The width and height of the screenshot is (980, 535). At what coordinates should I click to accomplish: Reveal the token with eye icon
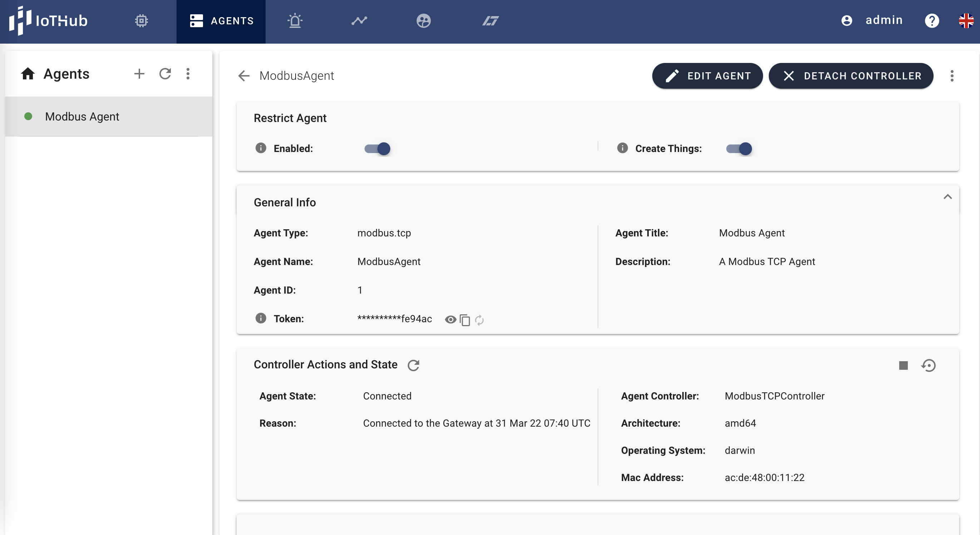pyautogui.click(x=450, y=319)
